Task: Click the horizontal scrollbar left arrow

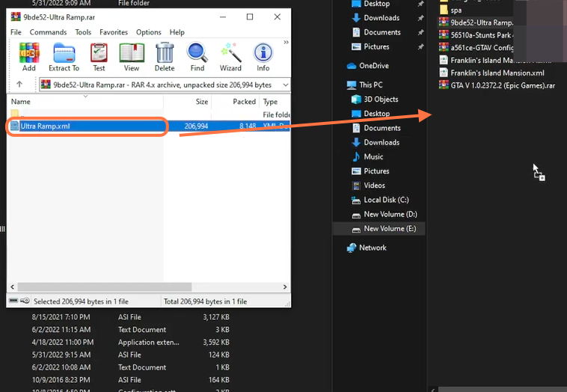Action: pyautogui.click(x=12, y=287)
